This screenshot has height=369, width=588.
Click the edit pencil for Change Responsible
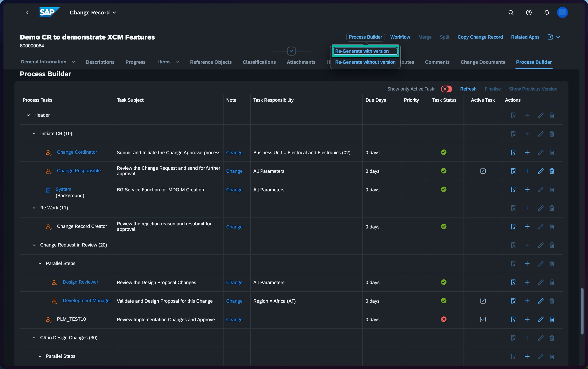point(541,171)
